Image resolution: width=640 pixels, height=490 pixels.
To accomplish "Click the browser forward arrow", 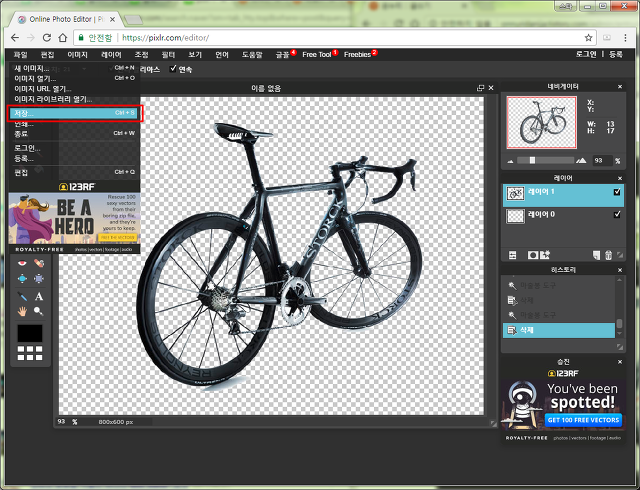I will (x=31, y=38).
